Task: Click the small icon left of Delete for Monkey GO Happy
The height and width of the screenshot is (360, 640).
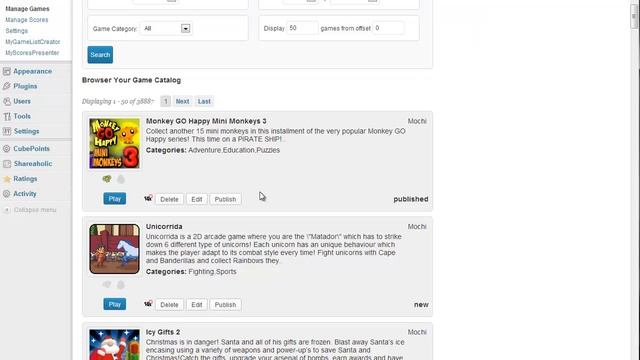Action: tap(148, 198)
